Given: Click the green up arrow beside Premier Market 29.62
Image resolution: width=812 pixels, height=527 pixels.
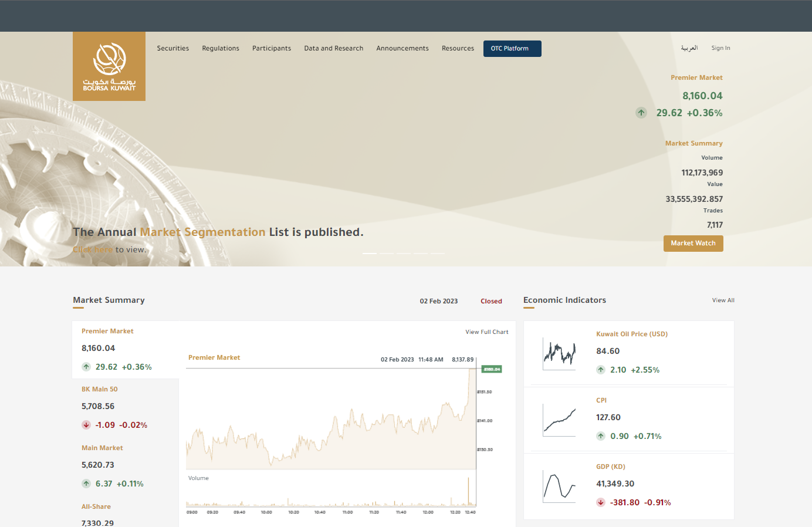Looking at the screenshot, I should 86,367.
